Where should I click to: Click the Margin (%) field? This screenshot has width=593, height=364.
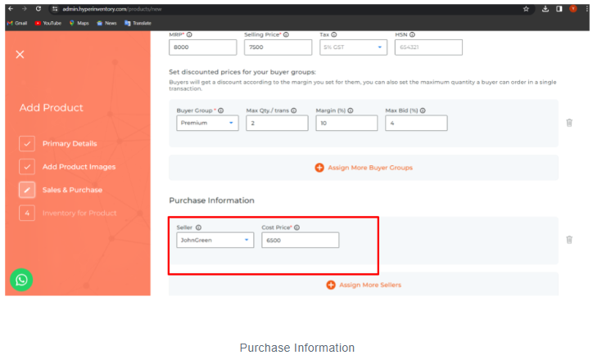coord(346,123)
